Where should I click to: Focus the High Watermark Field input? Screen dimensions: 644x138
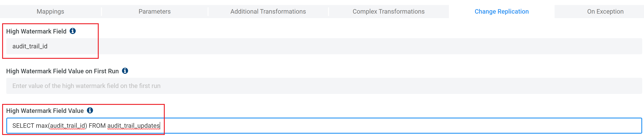[324, 46]
